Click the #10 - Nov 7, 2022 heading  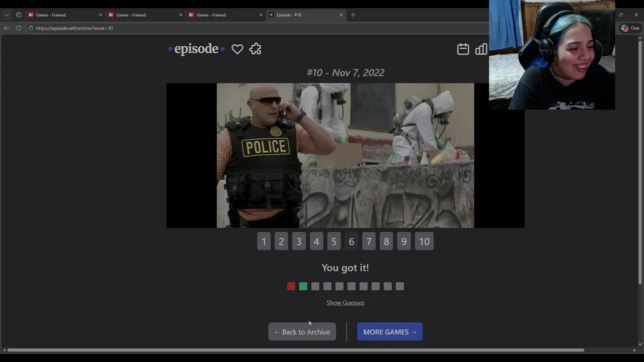(x=345, y=72)
